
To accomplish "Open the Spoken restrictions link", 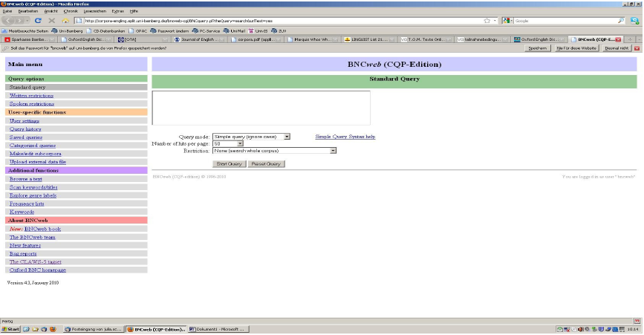I will tap(32, 104).
